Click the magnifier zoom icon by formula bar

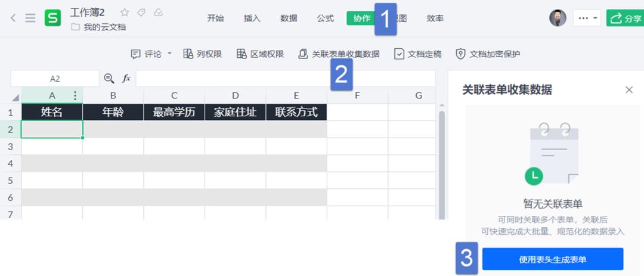109,79
